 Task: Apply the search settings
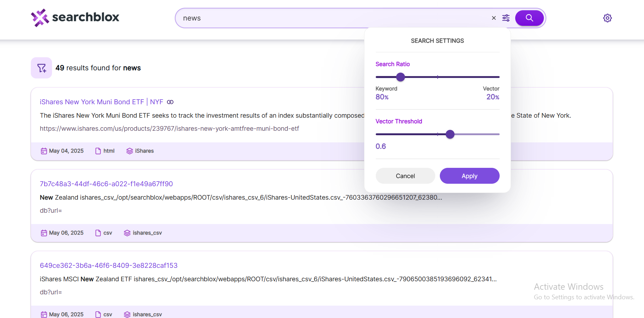470,176
